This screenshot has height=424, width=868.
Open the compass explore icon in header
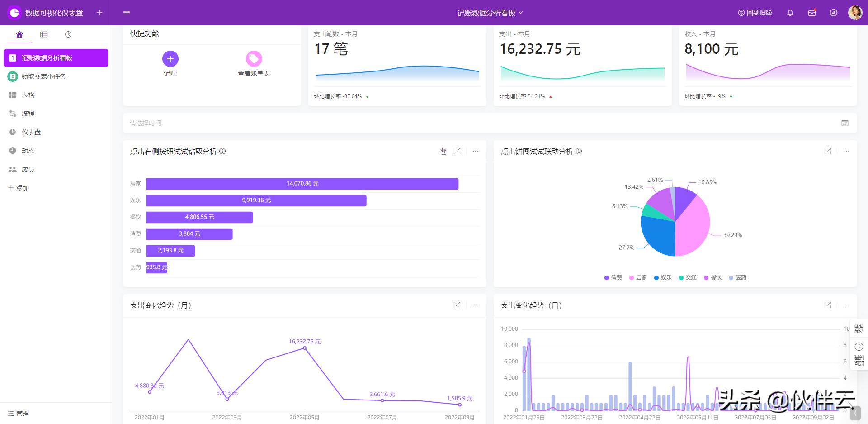point(833,13)
